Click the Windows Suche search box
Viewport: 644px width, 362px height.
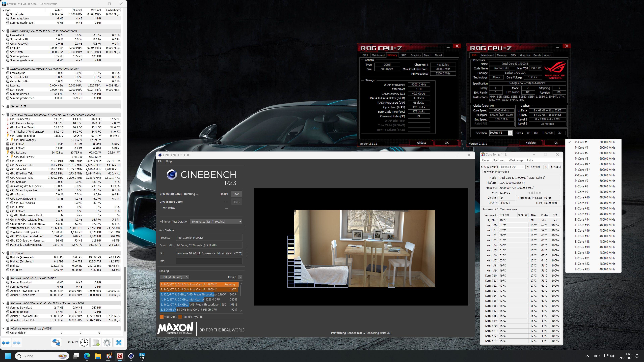42,356
